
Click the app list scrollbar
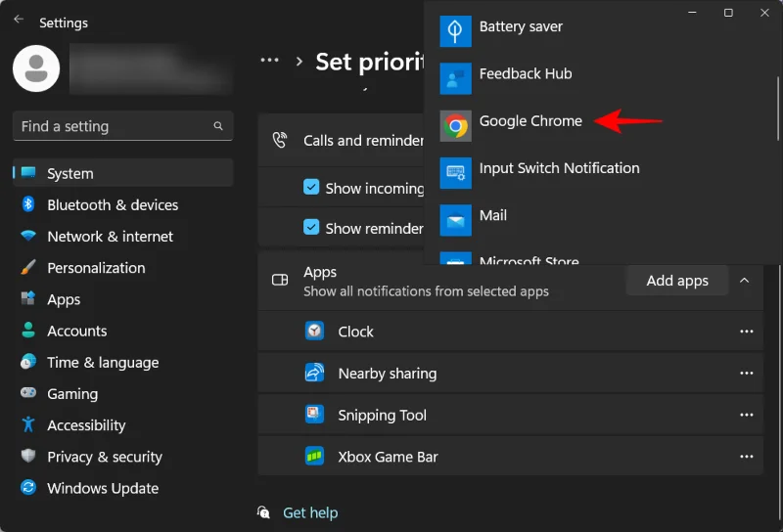click(777, 109)
